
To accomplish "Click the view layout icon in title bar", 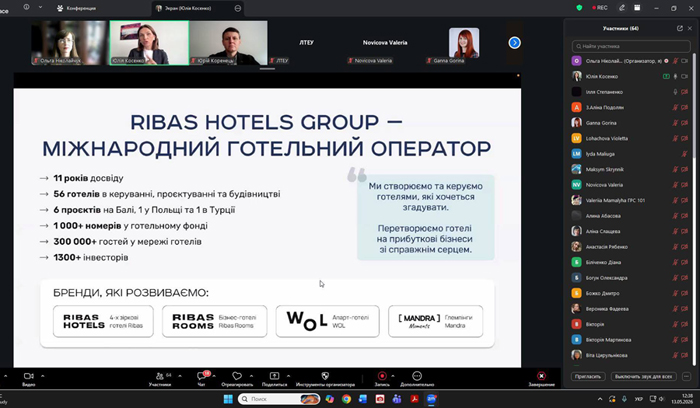I will click(638, 8).
